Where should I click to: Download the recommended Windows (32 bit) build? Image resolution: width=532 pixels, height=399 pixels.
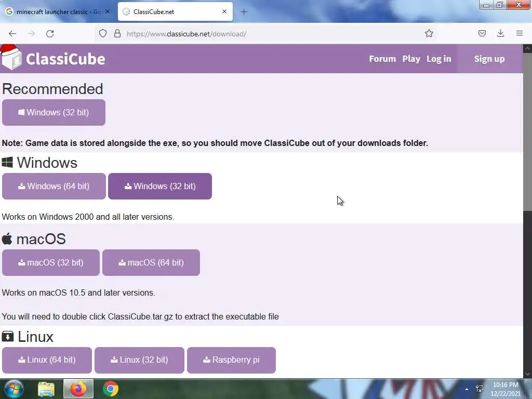[54, 112]
